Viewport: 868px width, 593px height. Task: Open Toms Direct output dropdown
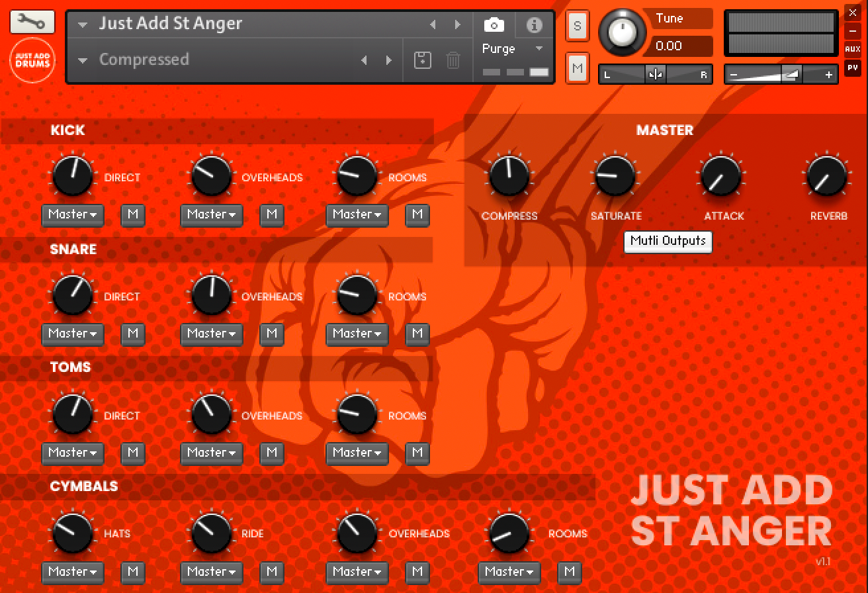[73, 453]
